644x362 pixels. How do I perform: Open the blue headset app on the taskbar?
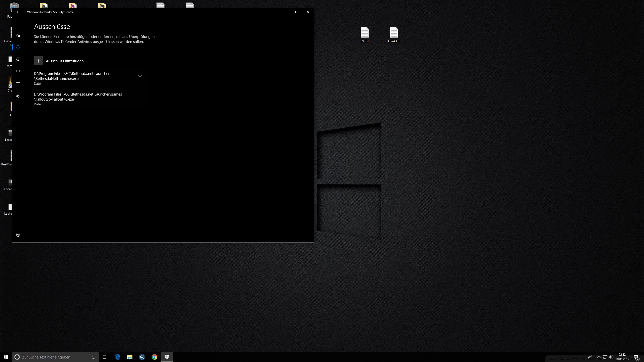coord(142,357)
